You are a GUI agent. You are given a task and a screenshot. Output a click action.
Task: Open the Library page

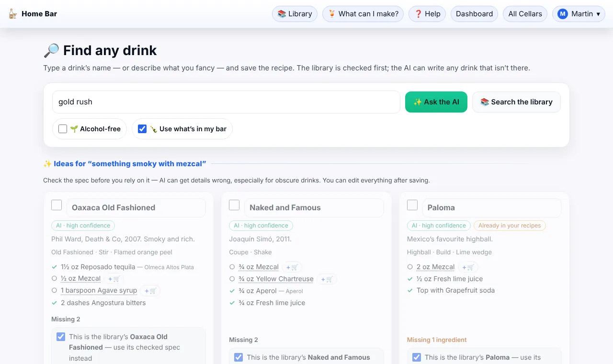coord(295,14)
